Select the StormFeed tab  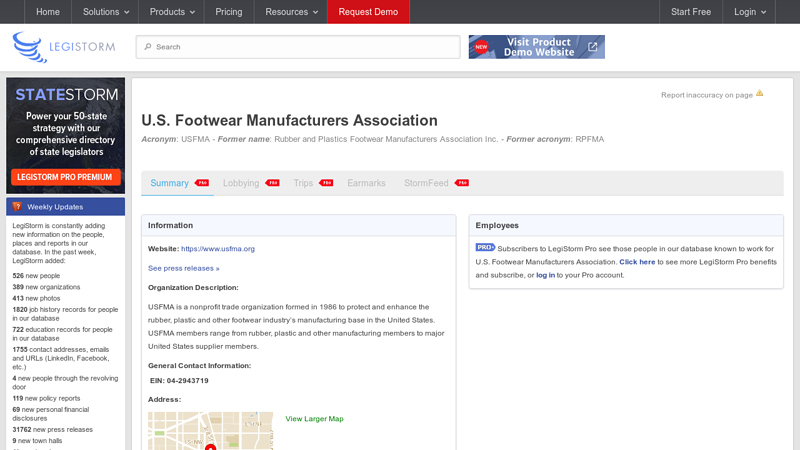click(x=426, y=183)
